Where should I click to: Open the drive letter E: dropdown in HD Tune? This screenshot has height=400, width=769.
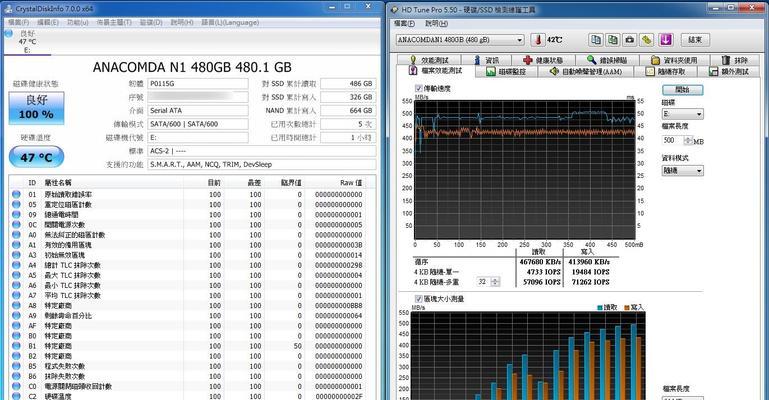(682, 114)
